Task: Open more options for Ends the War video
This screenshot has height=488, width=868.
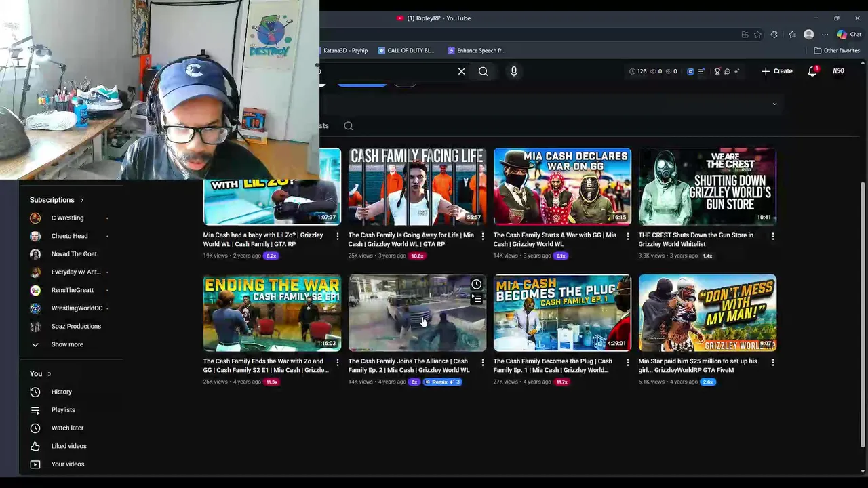Action: coord(337,362)
